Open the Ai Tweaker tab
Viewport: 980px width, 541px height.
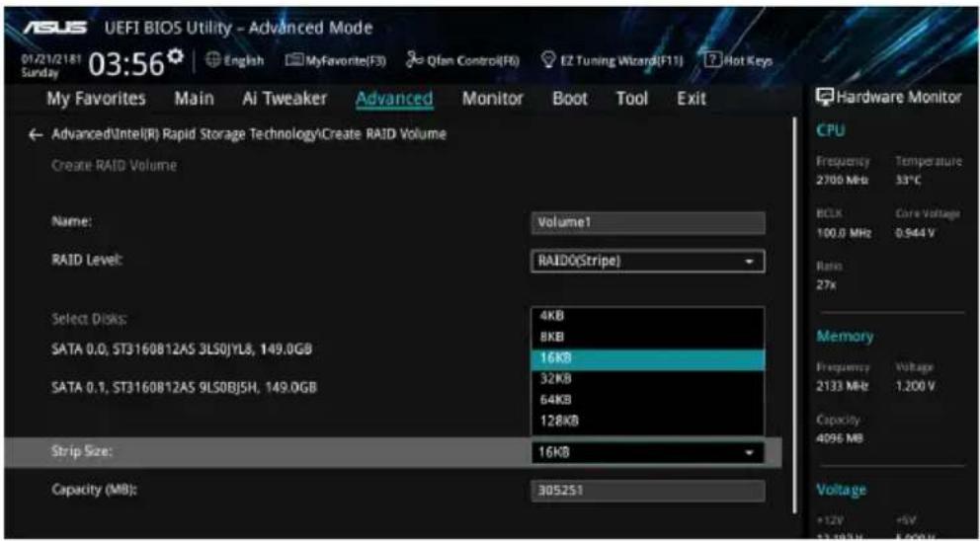(x=285, y=99)
